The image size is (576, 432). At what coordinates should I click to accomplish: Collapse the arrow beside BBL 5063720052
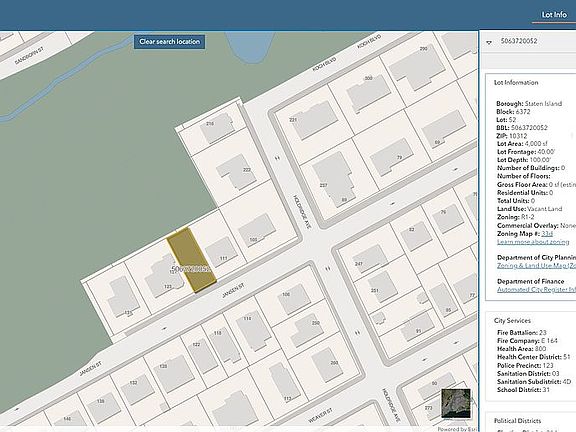pyautogui.click(x=489, y=42)
